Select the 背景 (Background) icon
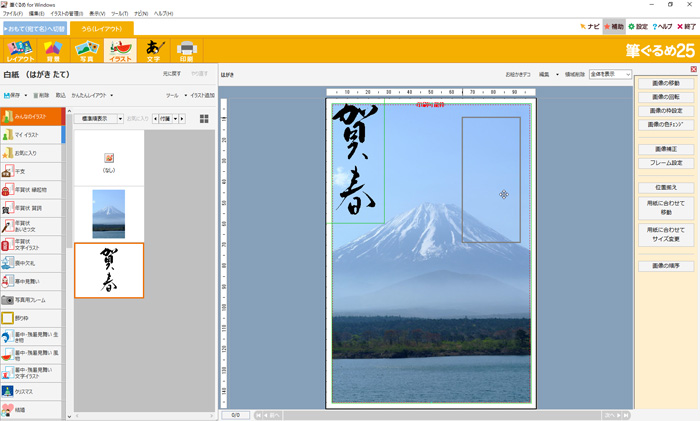Viewport: 700px width, 421px height. (x=53, y=50)
